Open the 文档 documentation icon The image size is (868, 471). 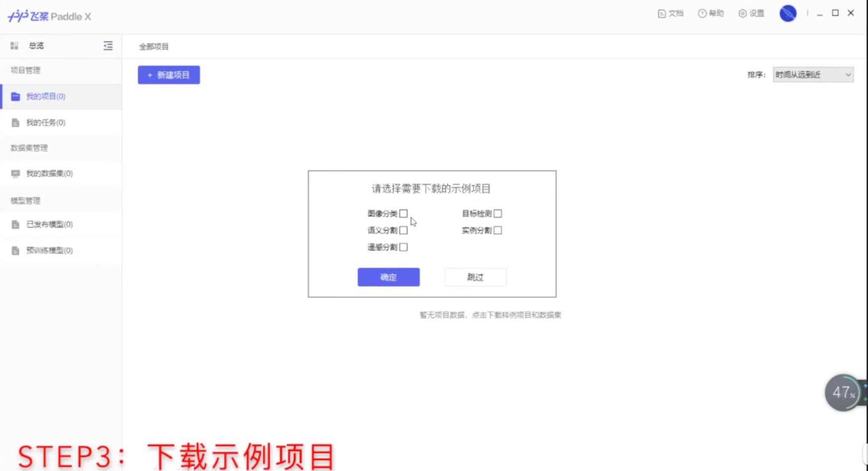click(661, 13)
